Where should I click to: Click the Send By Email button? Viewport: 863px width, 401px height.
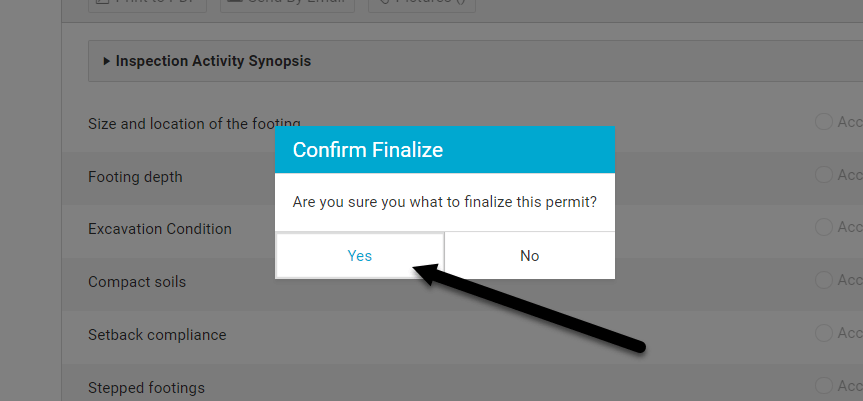click(287, 2)
